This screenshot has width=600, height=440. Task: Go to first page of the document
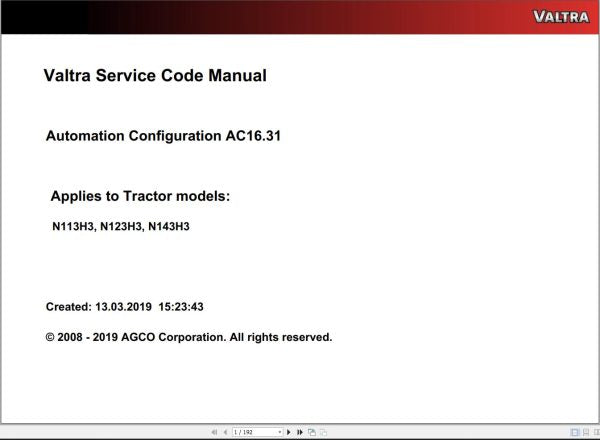coord(213,432)
